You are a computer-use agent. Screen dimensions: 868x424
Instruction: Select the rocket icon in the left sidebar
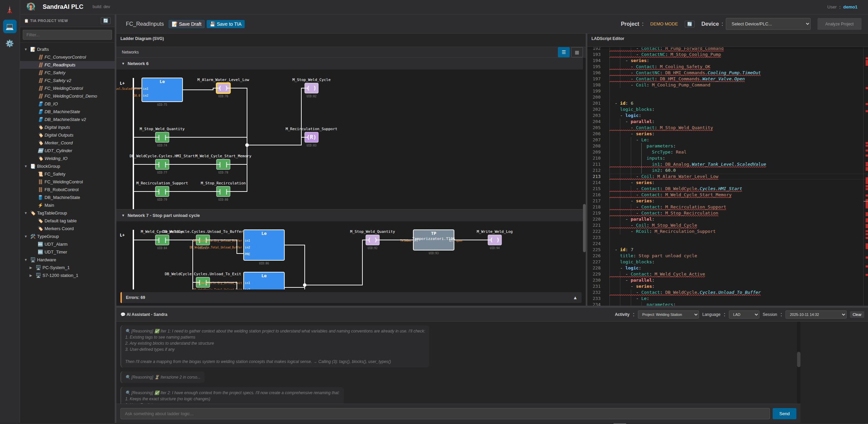[10, 9]
